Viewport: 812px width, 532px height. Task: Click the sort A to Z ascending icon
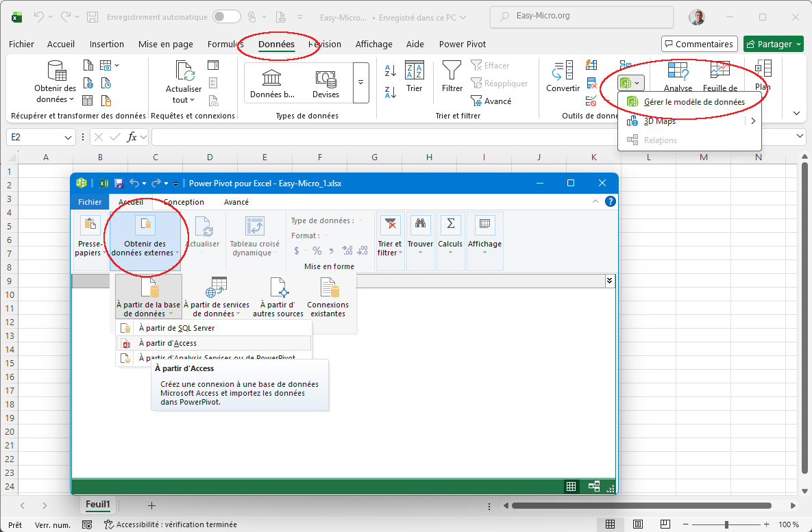[x=391, y=71]
